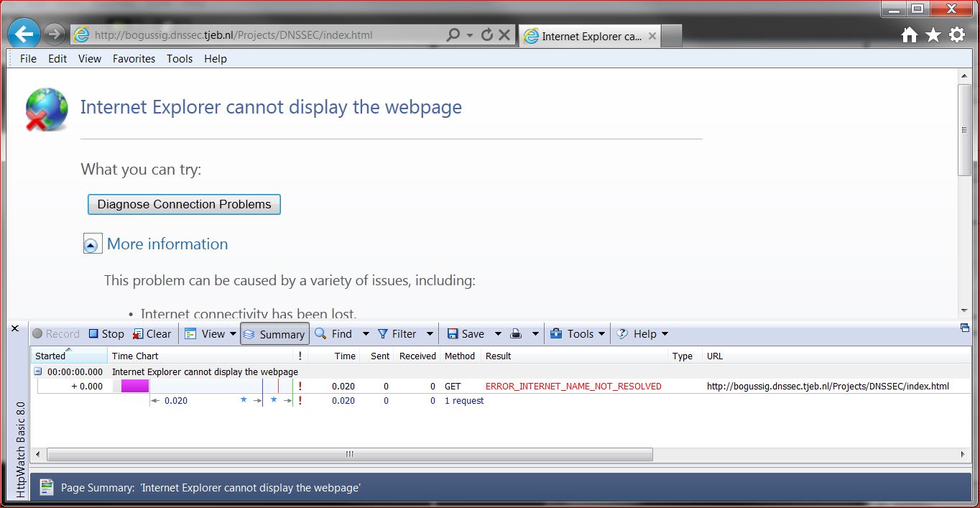This screenshot has width=980, height=508.
Task: Open browser settings gear icon
Action: tap(957, 34)
